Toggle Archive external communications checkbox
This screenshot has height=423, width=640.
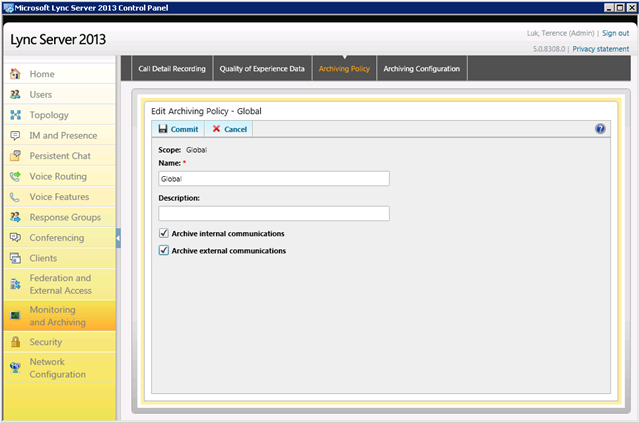click(164, 250)
